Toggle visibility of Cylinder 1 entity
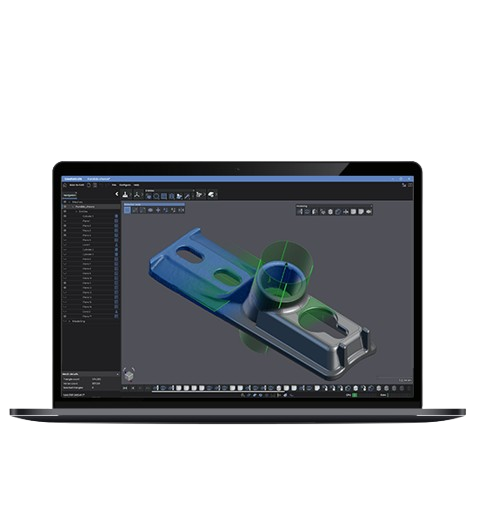Image resolution: width=478 pixels, height=522 pixels. click(x=65, y=216)
